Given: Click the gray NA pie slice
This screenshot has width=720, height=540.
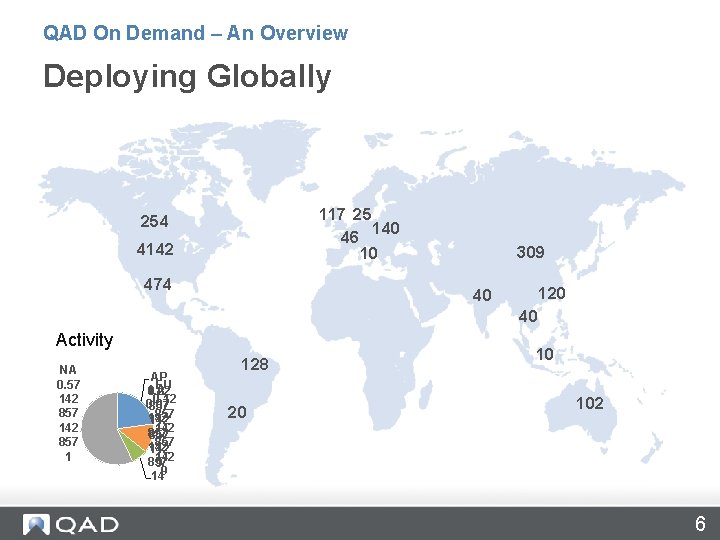Looking at the screenshot, I should (x=99, y=429).
